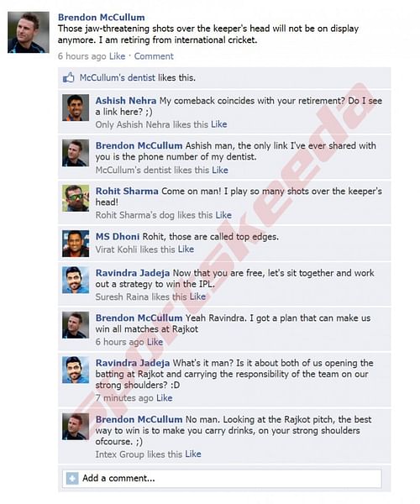Click Rohit Sharma's sunglasses avatar
420x504 pixels.
tap(76, 198)
